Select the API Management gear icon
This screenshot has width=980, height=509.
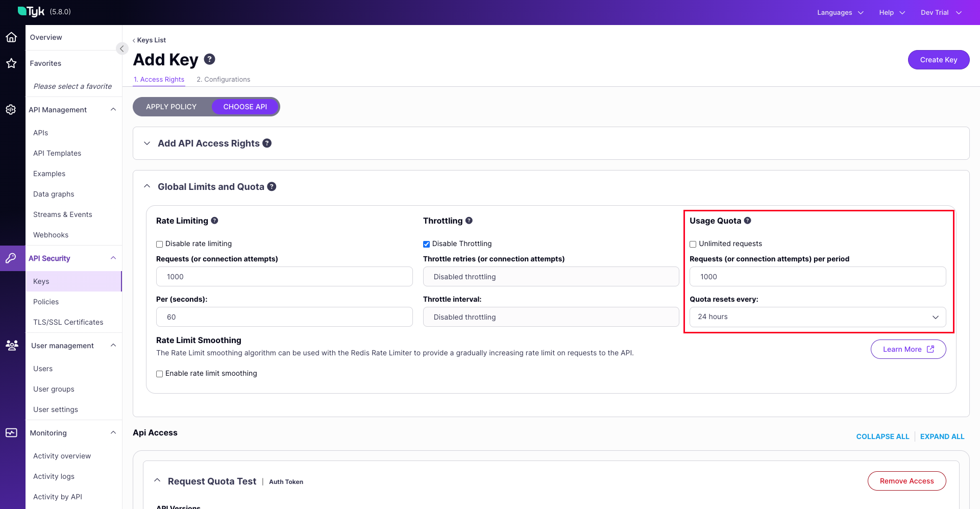[x=11, y=109]
